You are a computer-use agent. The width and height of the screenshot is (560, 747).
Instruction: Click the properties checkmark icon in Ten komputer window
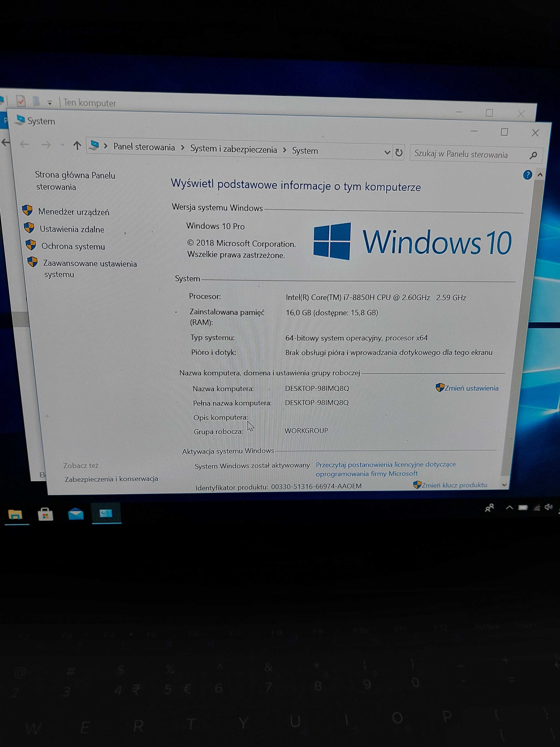(x=21, y=101)
